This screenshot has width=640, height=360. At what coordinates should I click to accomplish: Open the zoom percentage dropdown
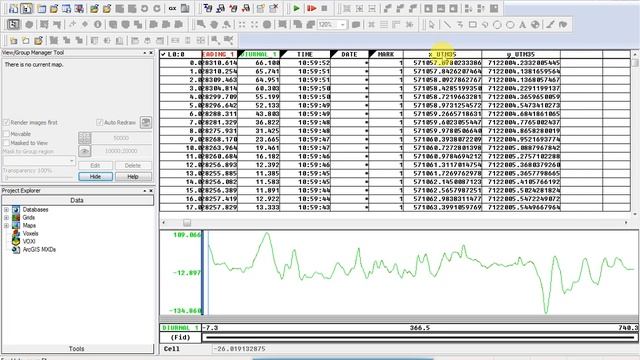point(342,24)
